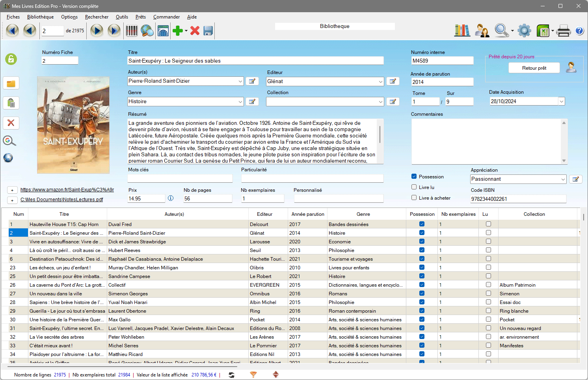588x380 pixels.
Task: Search cover on Google icon
Action: (9, 141)
